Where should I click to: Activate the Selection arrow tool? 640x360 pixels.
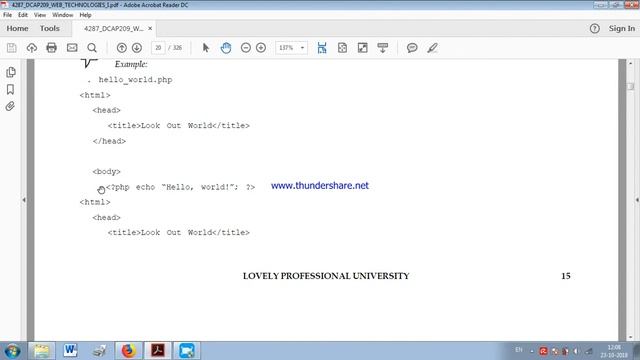click(x=206, y=48)
